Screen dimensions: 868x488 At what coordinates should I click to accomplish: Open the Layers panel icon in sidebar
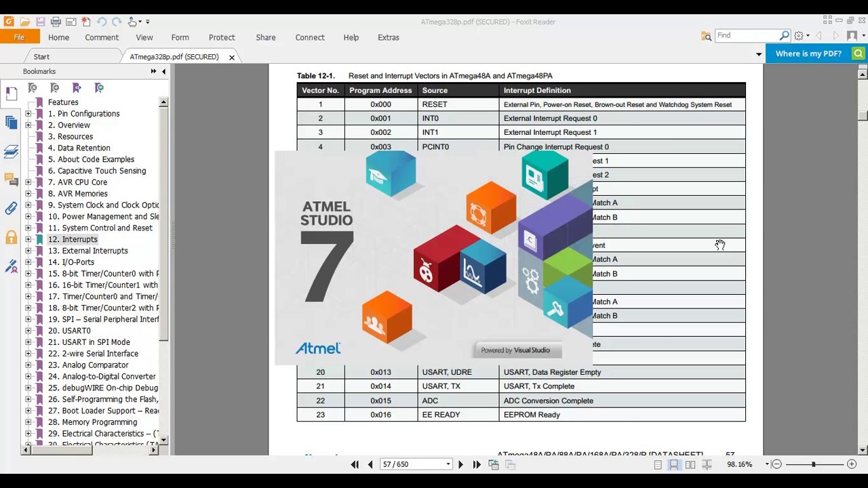11,152
